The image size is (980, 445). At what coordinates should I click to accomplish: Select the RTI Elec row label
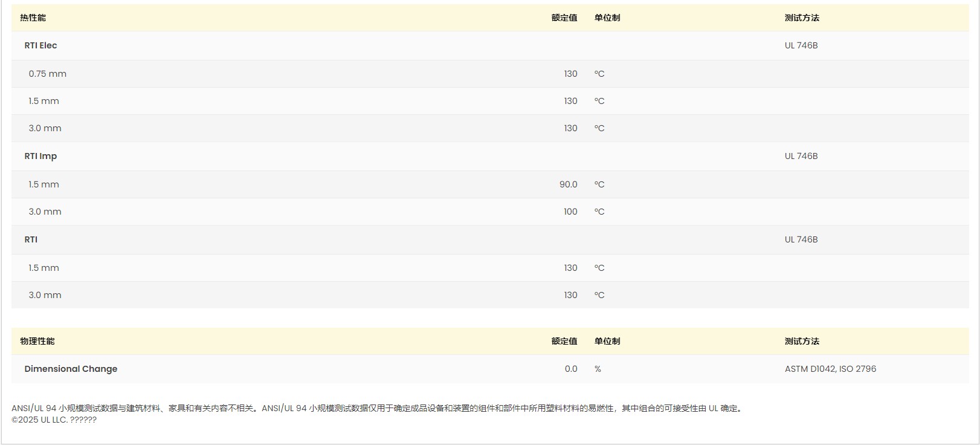40,46
